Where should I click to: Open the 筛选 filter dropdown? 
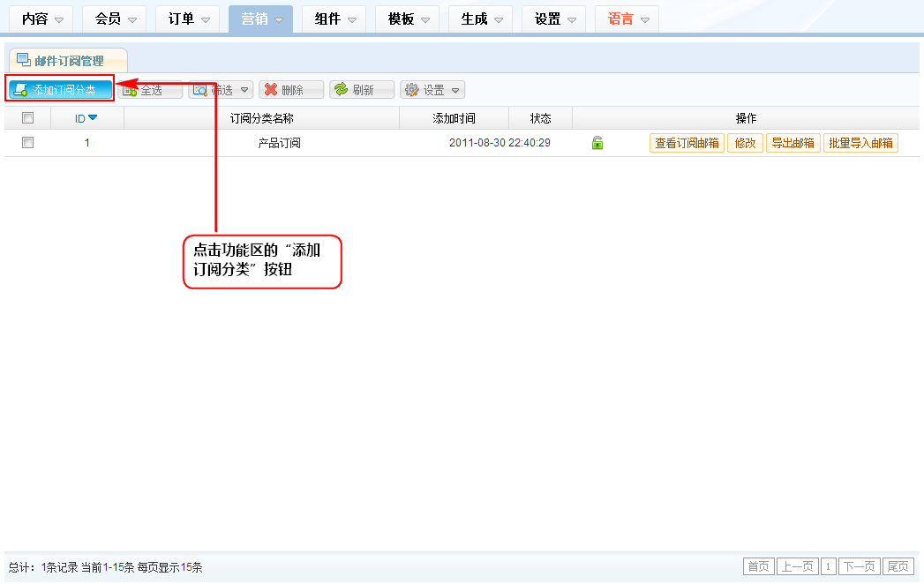221,90
